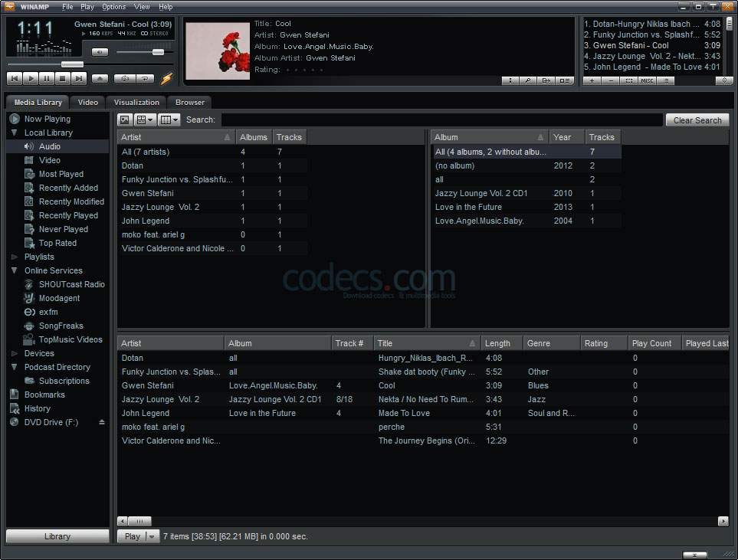Screen dimensions: 738x560
Task: Click the Most Played sidebar icon
Action: tap(29, 174)
